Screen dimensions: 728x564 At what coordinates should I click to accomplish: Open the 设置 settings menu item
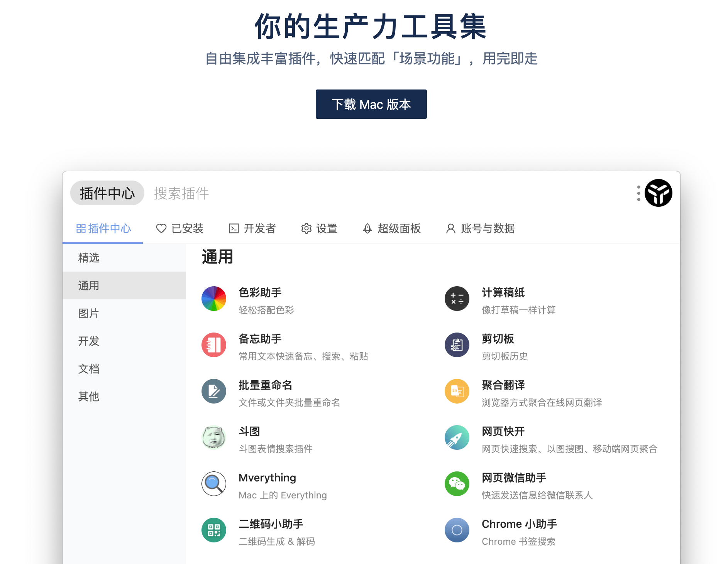(320, 229)
